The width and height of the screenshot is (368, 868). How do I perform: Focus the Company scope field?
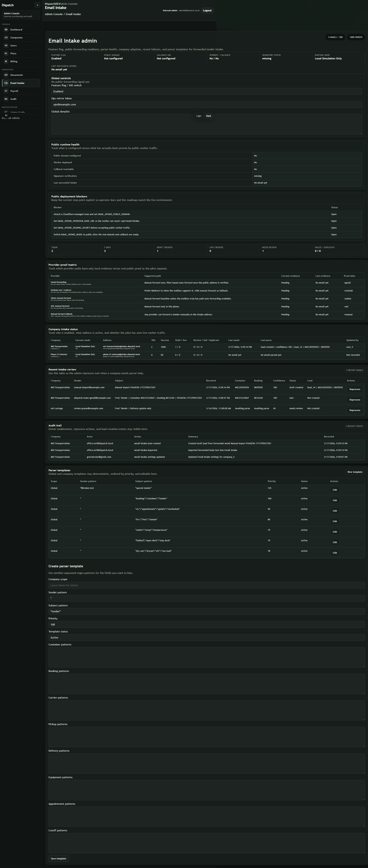click(207, 585)
